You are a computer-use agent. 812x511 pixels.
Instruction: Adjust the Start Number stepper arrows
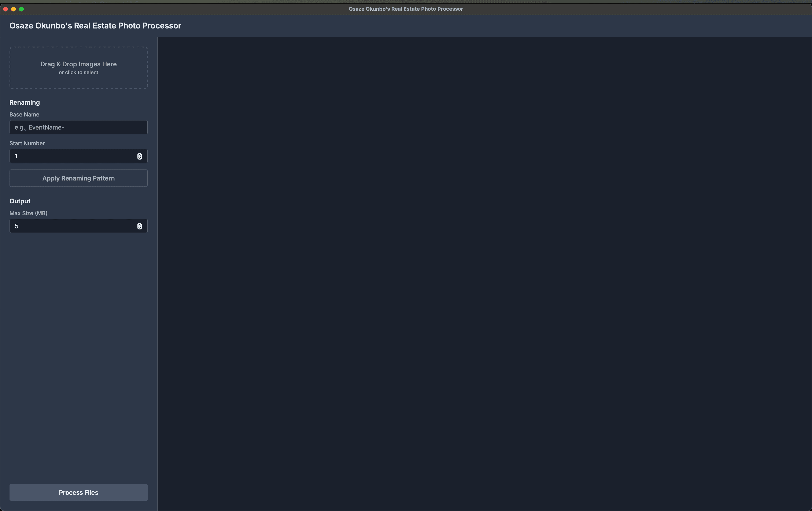pos(139,156)
